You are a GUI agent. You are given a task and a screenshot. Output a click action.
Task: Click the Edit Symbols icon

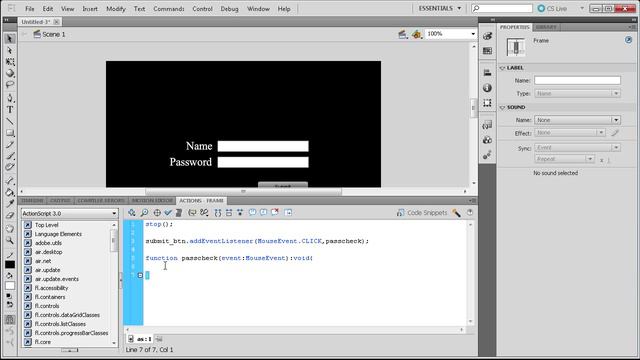pyautogui.click(x=416, y=34)
